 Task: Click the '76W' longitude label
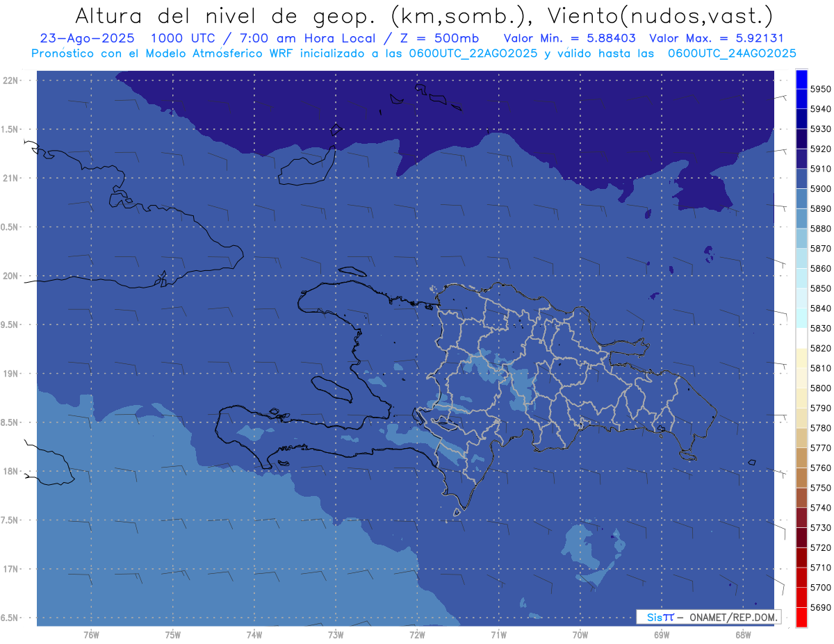tap(91, 634)
